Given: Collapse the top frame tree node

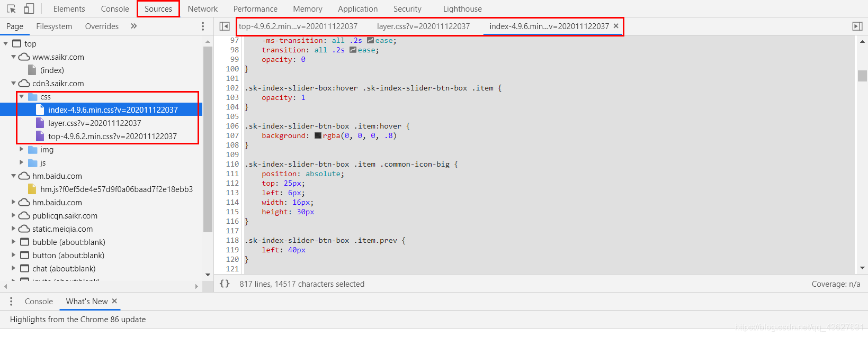Looking at the screenshot, I should [x=6, y=43].
